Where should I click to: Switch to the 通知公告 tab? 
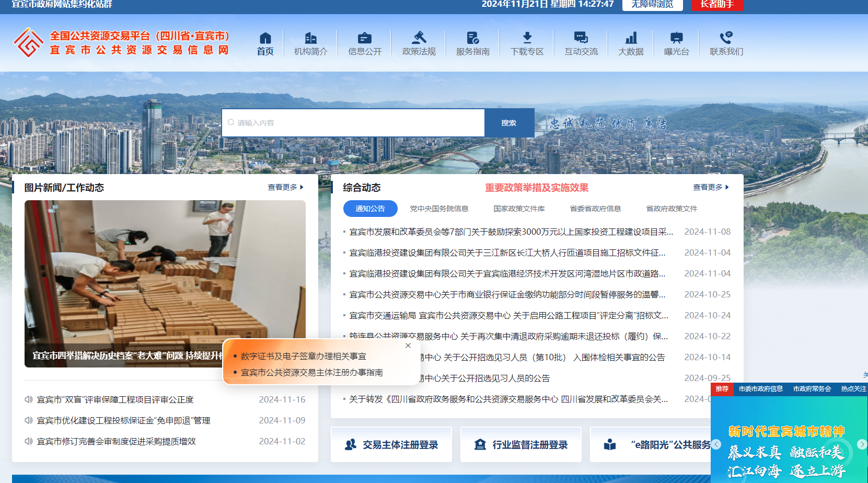pos(371,209)
